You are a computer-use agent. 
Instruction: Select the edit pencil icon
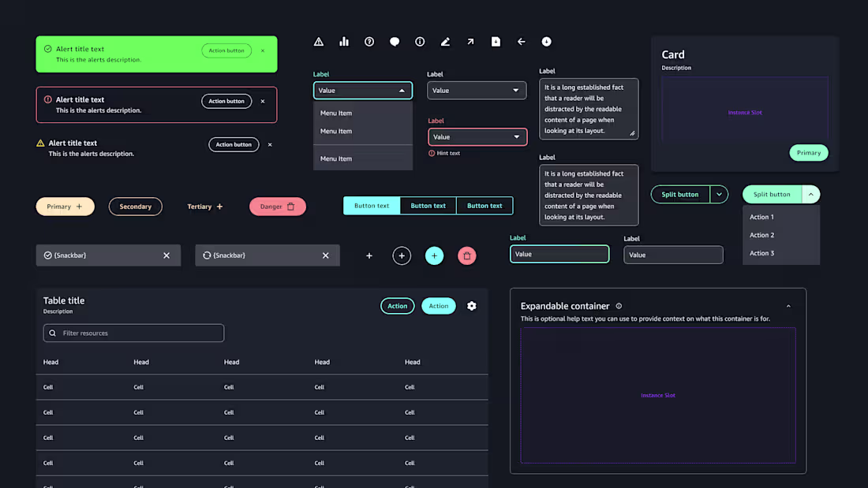(445, 41)
